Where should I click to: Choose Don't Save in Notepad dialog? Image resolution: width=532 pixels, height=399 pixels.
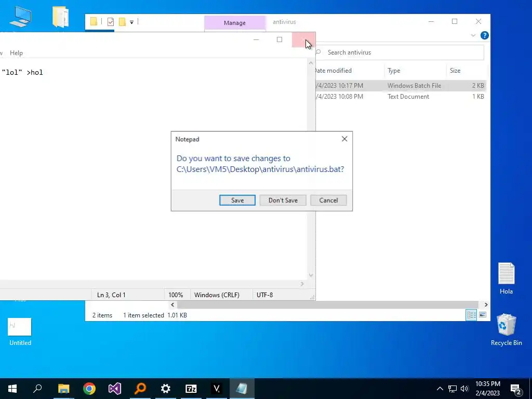click(x=283, y=200)
